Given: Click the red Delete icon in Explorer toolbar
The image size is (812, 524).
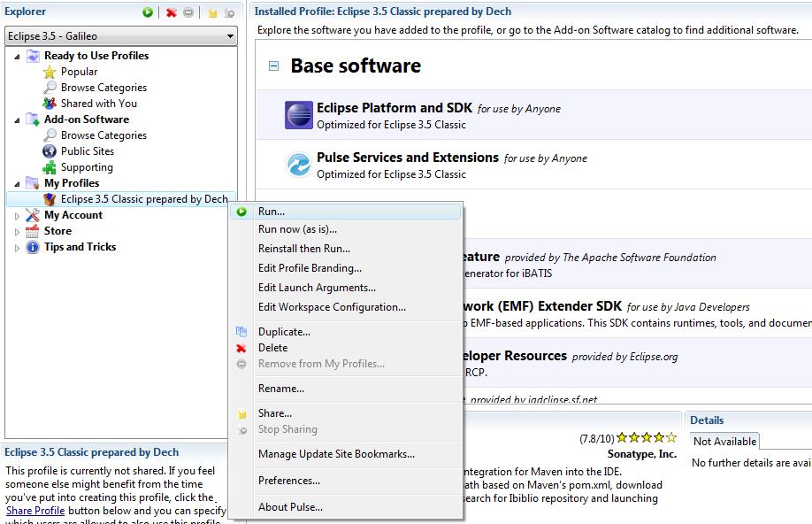Looking at the screenshot, I should point(171,12).
